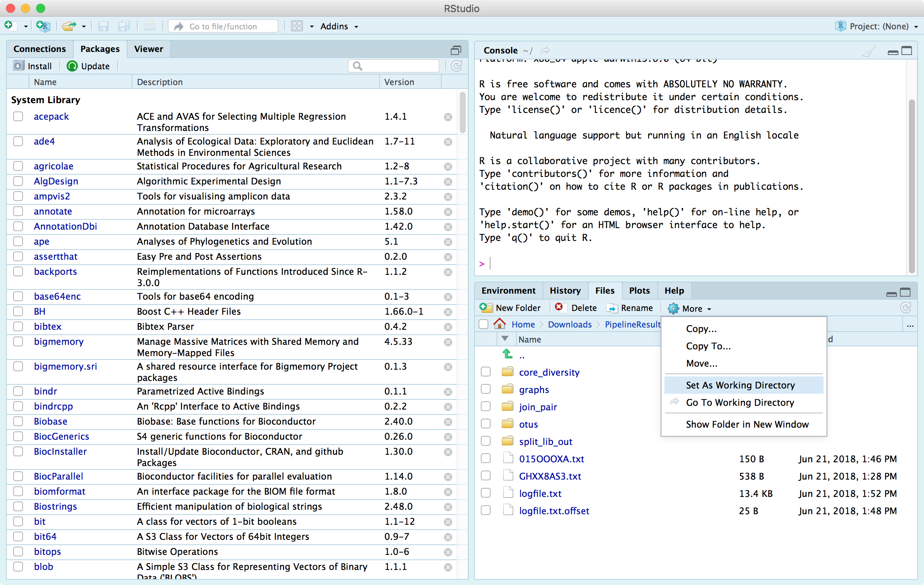Image resolution: width=924 pixels, height=585 pixels.
Task: Click the Open File folder icon
Action: coord(69,26)
